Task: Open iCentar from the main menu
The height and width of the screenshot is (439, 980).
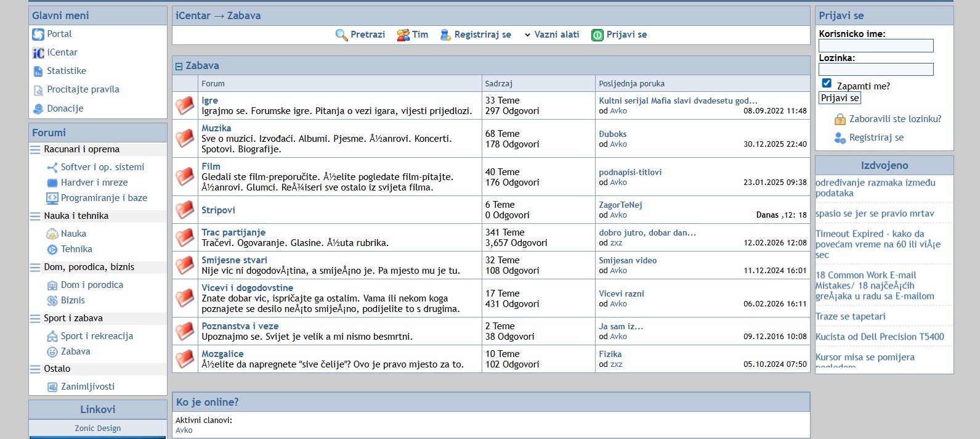Action: tap(62, 52)
